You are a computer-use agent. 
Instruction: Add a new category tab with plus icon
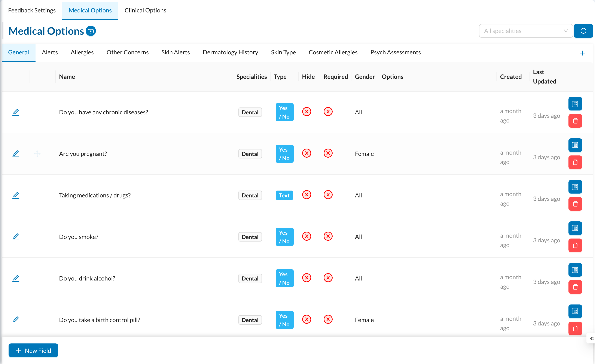tap(582, 53)
